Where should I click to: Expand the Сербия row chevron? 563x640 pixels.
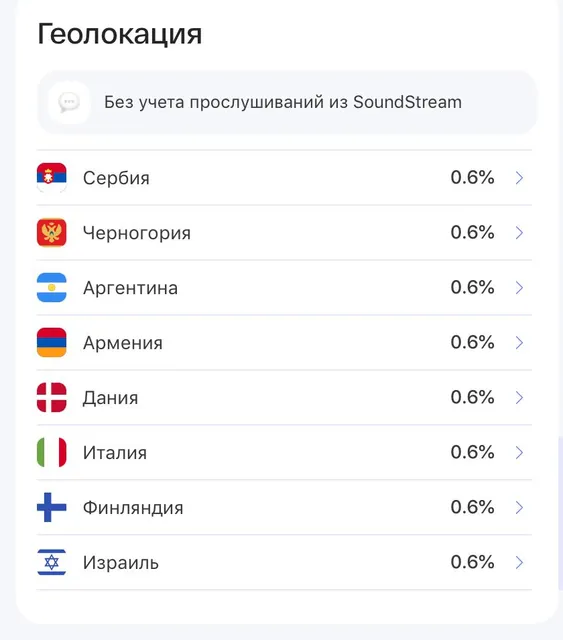click(519, 178)
